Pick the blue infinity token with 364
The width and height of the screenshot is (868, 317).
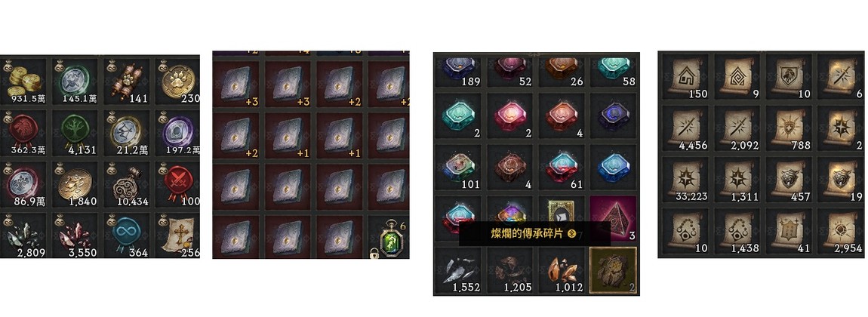(x=126, y=235)
